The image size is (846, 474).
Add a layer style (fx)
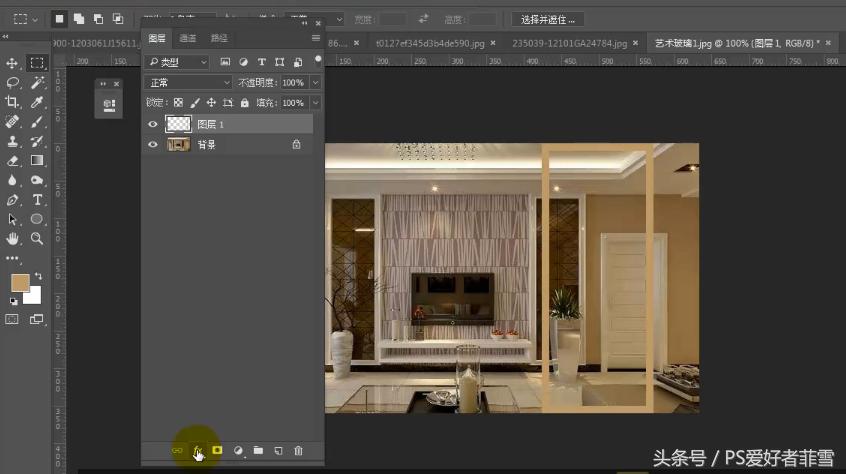click(x=197, y=450)
